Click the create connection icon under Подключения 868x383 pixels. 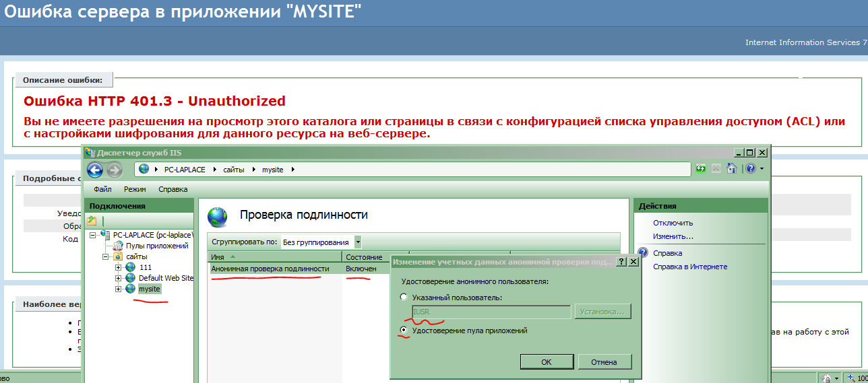click(92, 221)
